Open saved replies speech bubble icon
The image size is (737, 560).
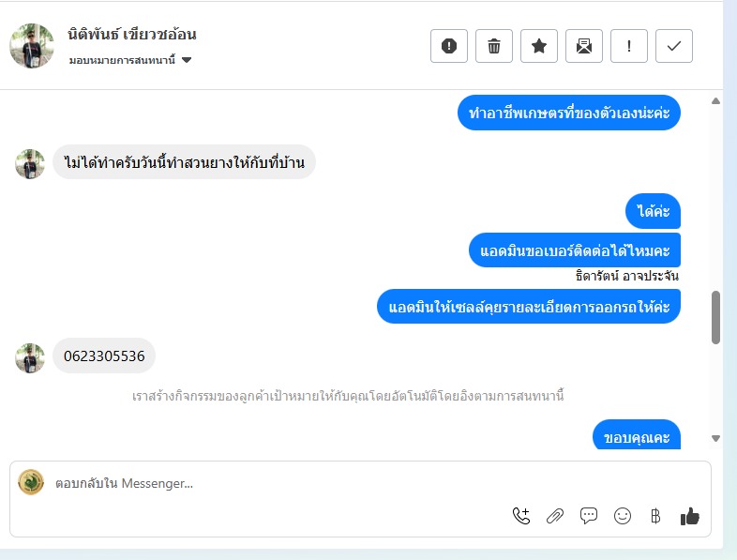(589, 516)
